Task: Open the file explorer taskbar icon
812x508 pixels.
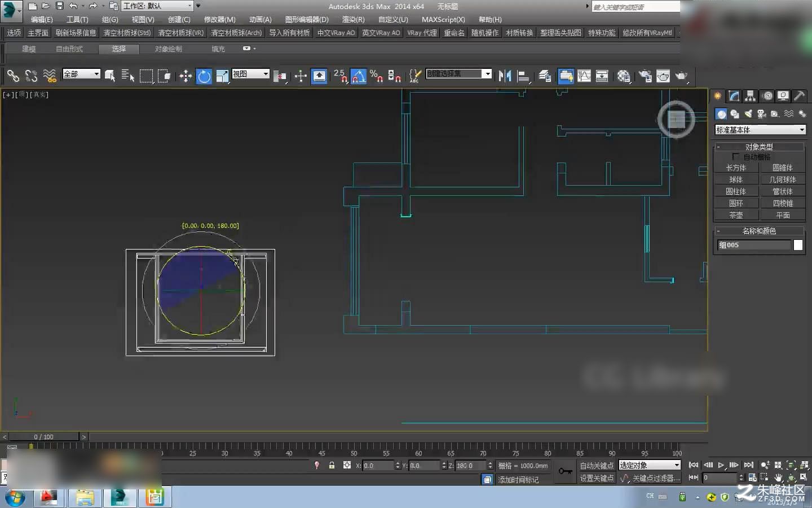Action: tap(85, 497)
